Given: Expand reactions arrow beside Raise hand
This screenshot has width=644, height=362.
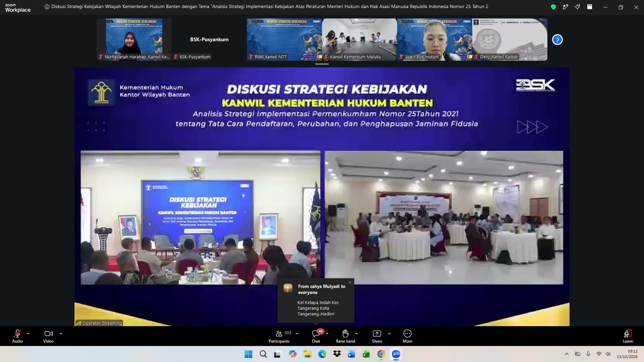Looking at the screenshot, I should pyautogui.click(x=357, y=333).
